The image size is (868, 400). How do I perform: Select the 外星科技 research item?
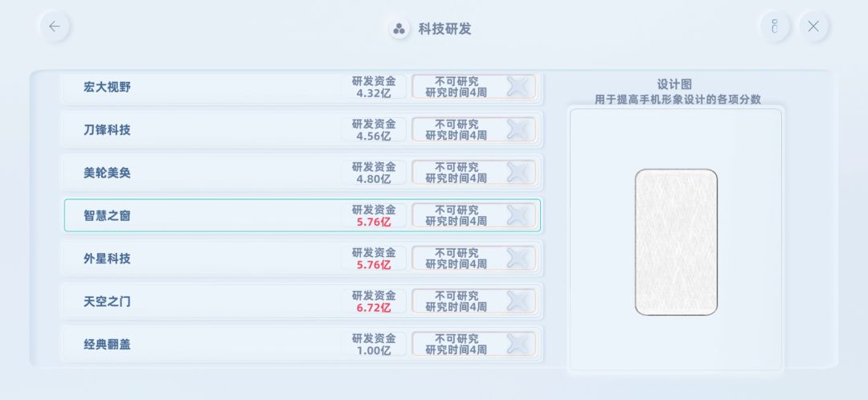pyautogui.click(x=302, y=259)
